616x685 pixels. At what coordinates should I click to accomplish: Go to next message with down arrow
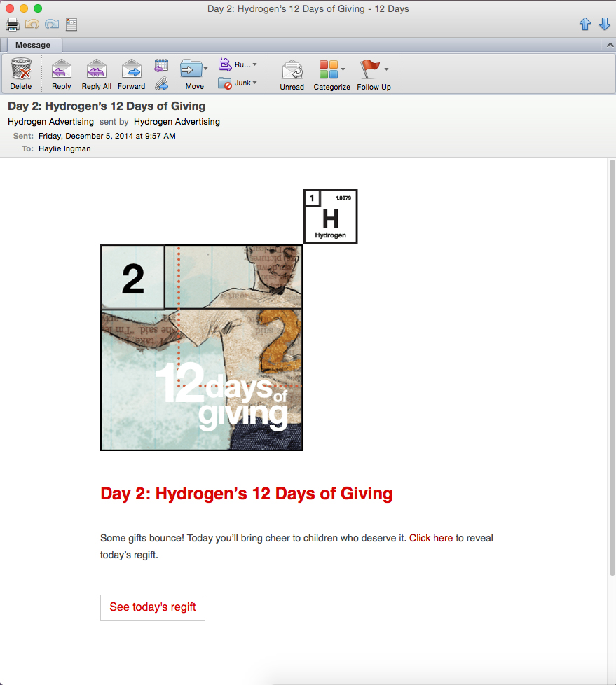click(605, 24)
